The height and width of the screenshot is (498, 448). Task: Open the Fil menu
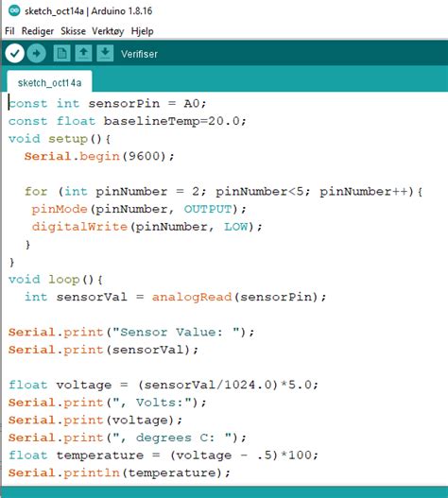pos(9,31)
